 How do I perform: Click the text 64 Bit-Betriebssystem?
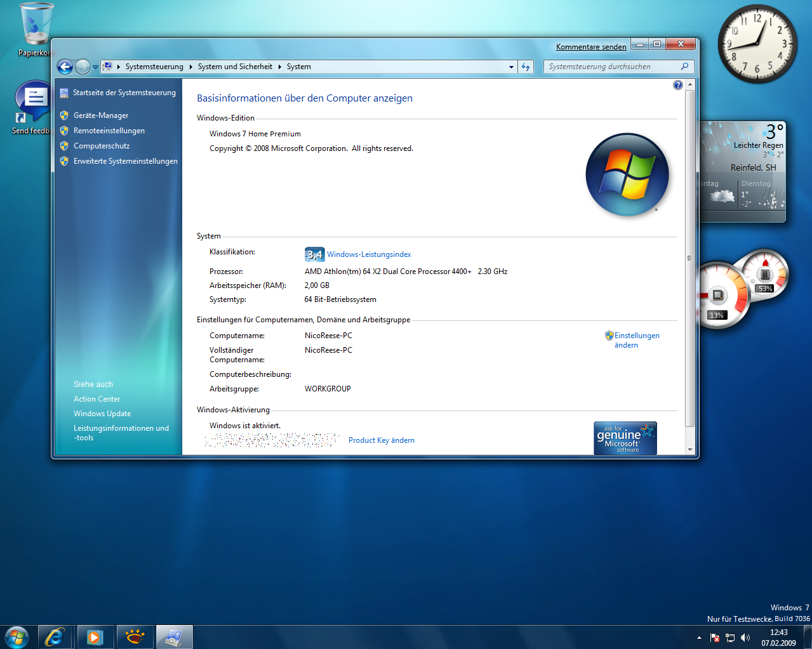[340, 299]
